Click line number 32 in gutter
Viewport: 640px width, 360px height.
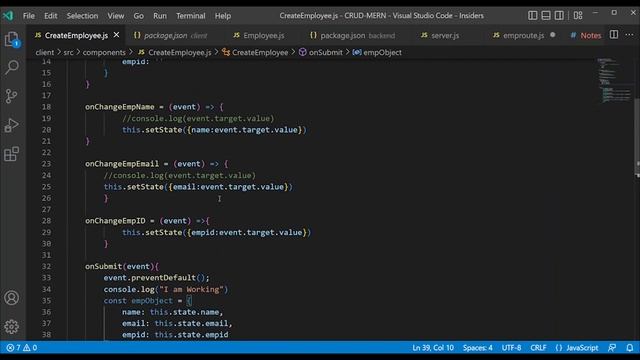point(46,266)
